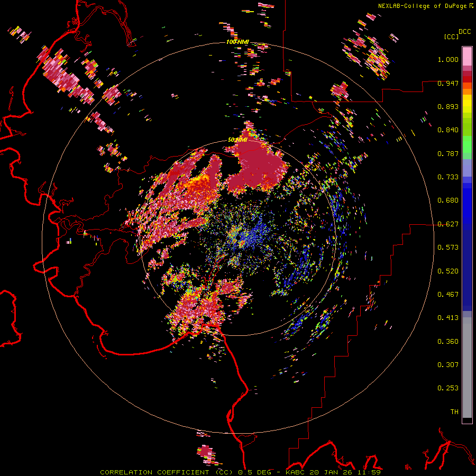This screenshot has height=476, width=476.
Task: Click the 0.307 legend value
Action: click(x=448, y=365)
